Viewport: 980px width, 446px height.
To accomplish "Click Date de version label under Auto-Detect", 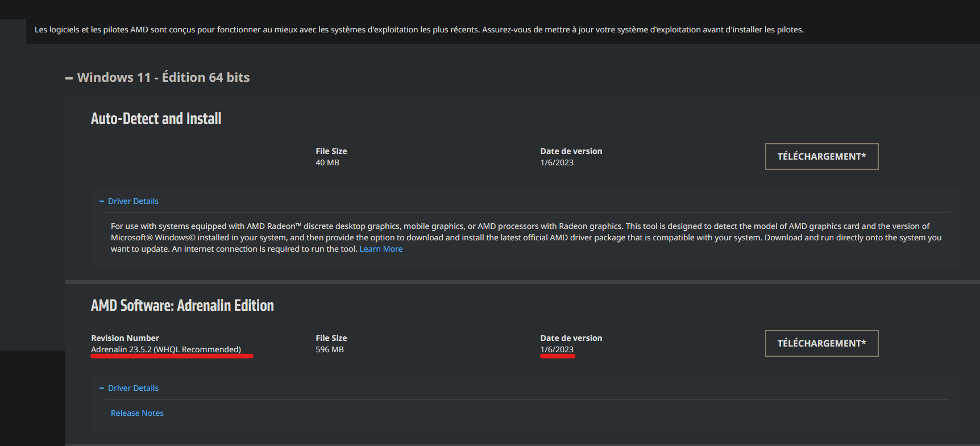I will pyautogui.click(x=571, y=151).
